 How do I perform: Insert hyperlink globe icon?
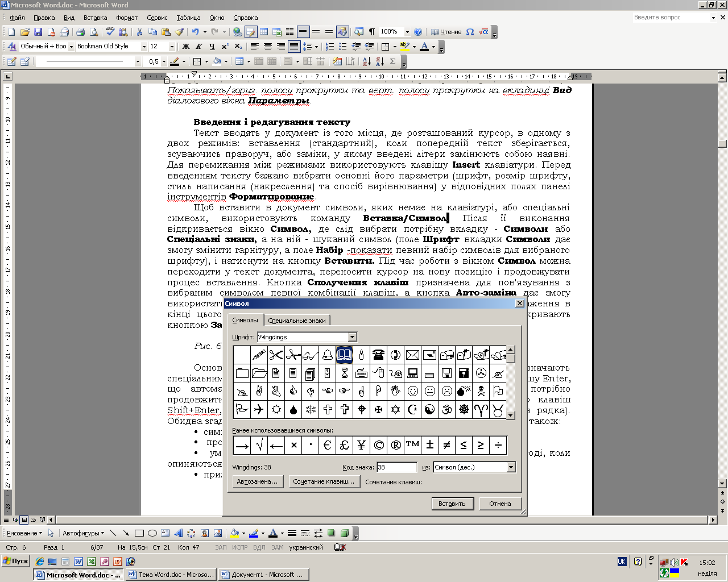click(x=237, y=32)
